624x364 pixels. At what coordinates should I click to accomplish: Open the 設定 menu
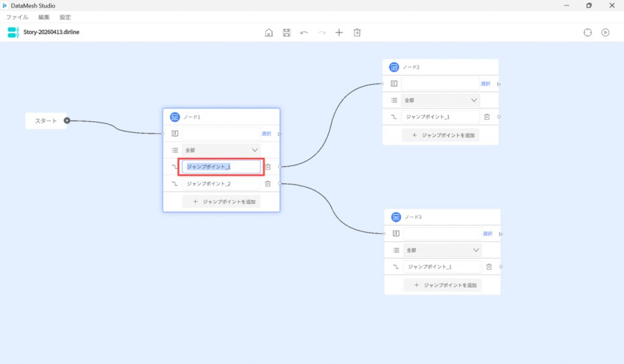65,18
